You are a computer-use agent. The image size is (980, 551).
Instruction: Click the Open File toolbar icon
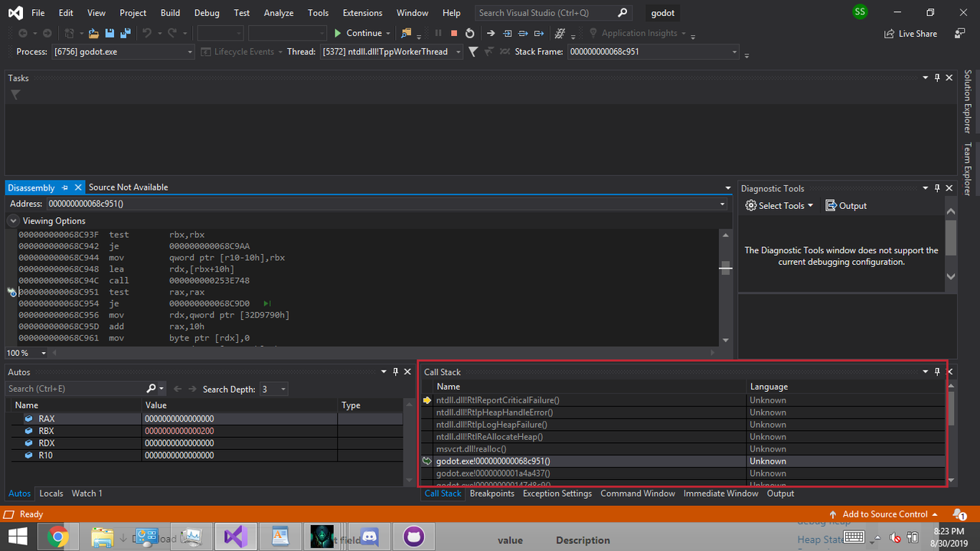click(93, 34)
